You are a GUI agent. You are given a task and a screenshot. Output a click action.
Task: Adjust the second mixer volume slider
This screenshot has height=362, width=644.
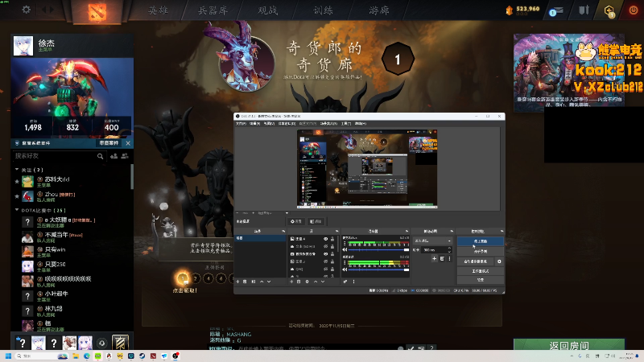pyautogui.click(x=378, y=269)
